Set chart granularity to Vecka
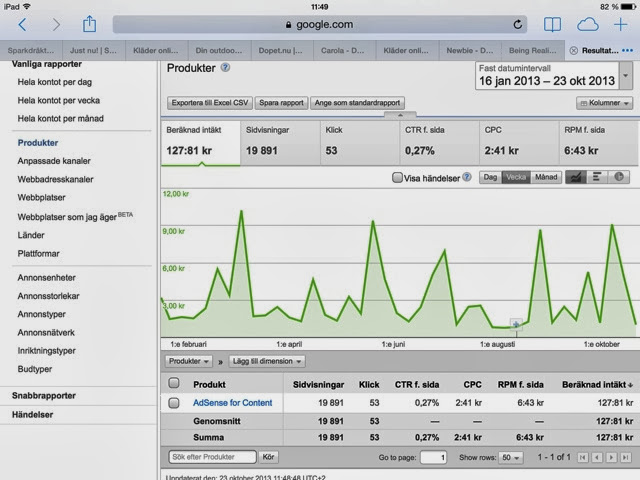Screen dimensions: 640x480 pyautogui.click(x=516, y=177)
